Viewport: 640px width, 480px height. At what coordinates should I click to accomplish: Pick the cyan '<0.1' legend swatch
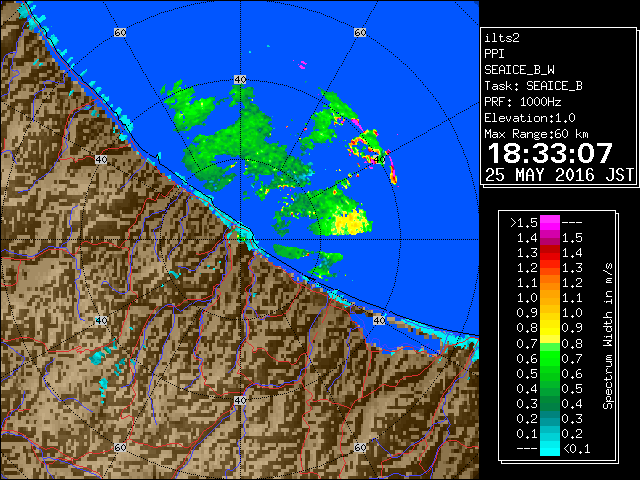click(550, 449)
